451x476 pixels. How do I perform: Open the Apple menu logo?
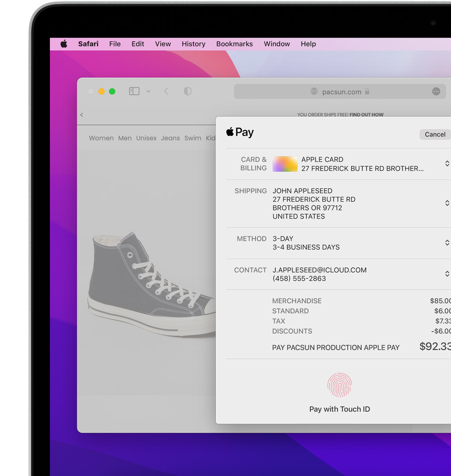64,44
